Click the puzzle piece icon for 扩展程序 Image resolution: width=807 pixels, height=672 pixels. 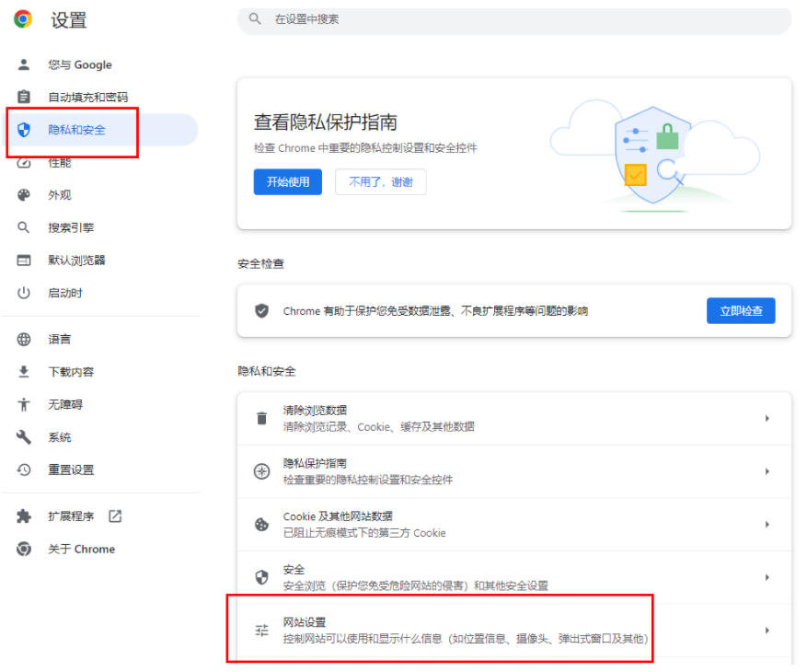tap(24, 516)
